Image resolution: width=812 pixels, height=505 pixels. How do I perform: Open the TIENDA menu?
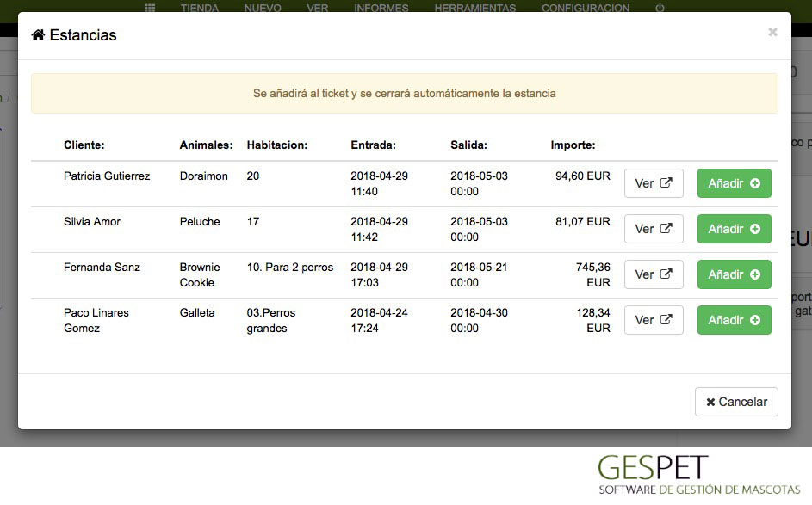200,7
